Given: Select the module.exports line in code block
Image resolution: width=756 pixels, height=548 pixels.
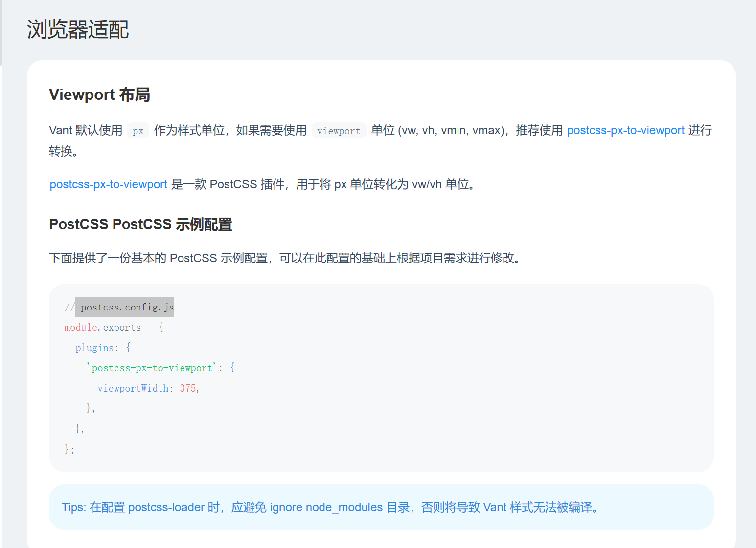Looking at the screenshot, I should click(114, 327).
